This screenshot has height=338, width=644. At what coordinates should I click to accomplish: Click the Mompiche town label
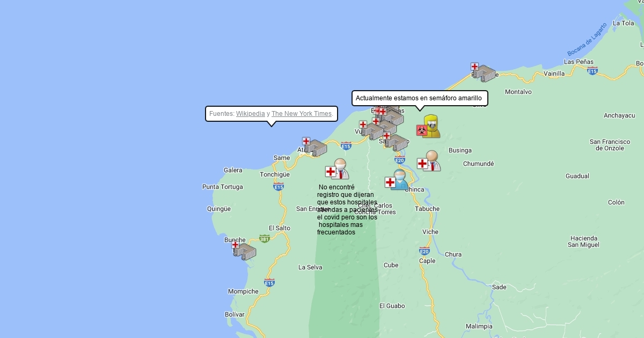(243, 292)
